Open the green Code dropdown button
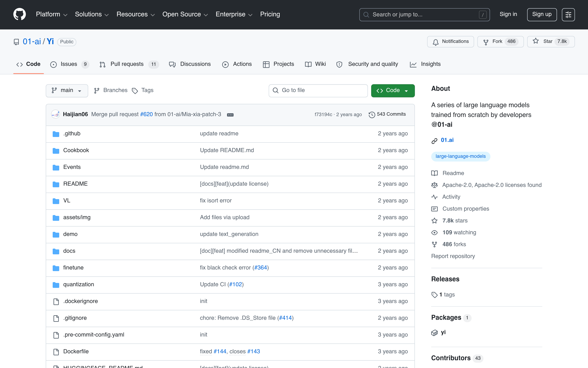588x368 pixels. point(393,91)
